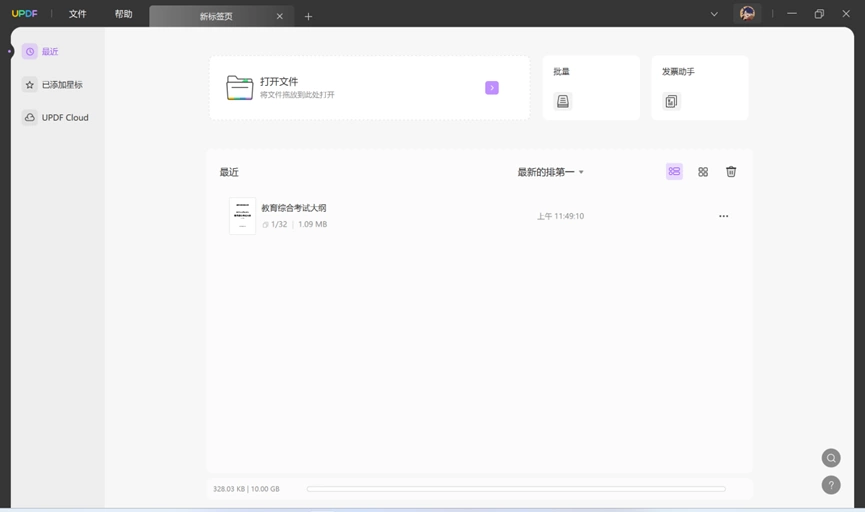The image size is (865, 512).
Task: Expand the tab list chevron in title bar
Action: (714, 14)
